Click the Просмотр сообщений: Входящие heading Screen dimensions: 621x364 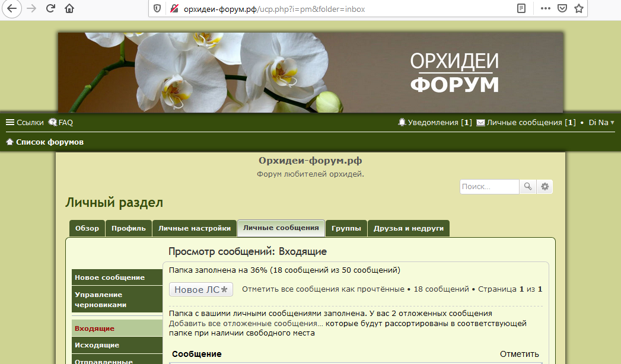click(247, 251)
